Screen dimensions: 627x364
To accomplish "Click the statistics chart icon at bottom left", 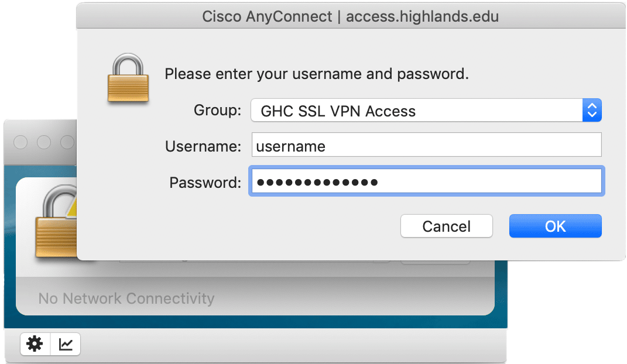I will pyautogui.click(x=65, y=344).
